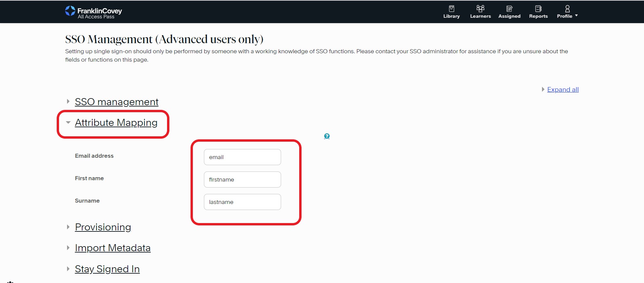Click the Import Metadata heading link
The width and height of the screenshot is (644, 283).
113,248
